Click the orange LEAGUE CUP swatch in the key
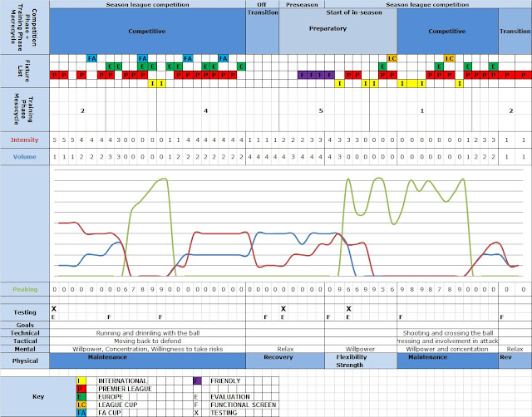Viewport: 532px width, 417px height. click(x=81, y=405)
